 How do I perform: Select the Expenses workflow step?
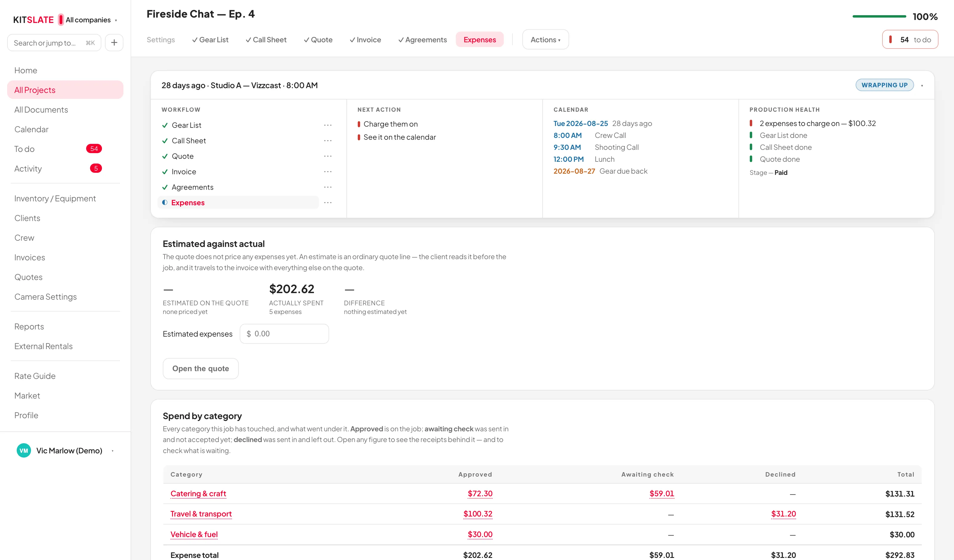pyautogui.click(x=238, y=203)
